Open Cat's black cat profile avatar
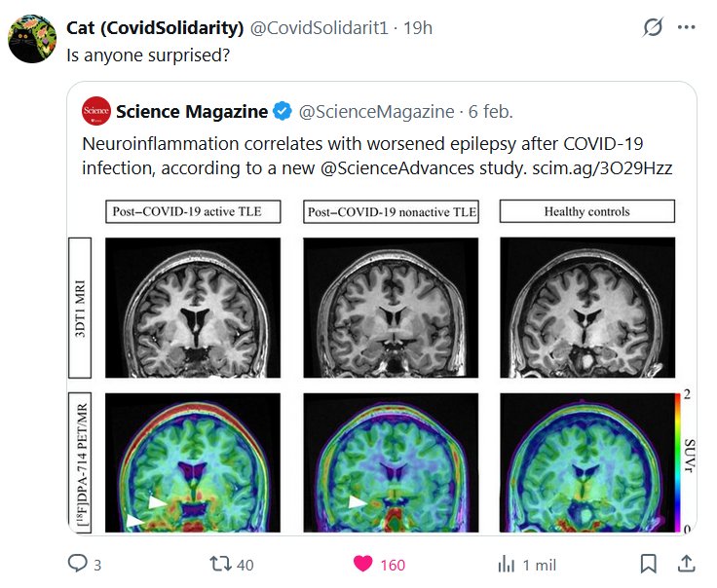The image size is (717, 588). coord(32,39)
